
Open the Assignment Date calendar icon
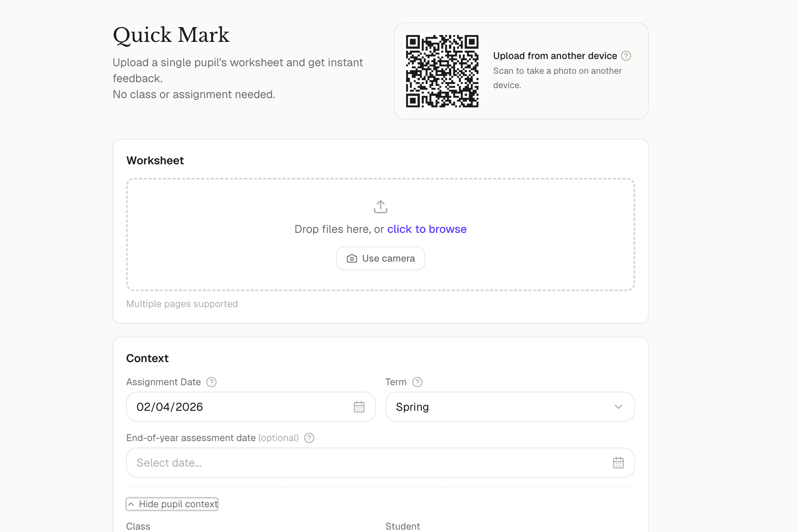359,407
